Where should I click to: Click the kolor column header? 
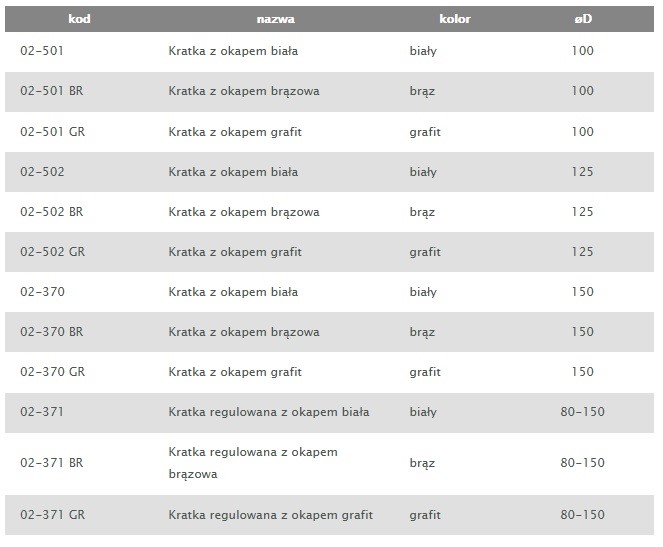coord(455,19)
